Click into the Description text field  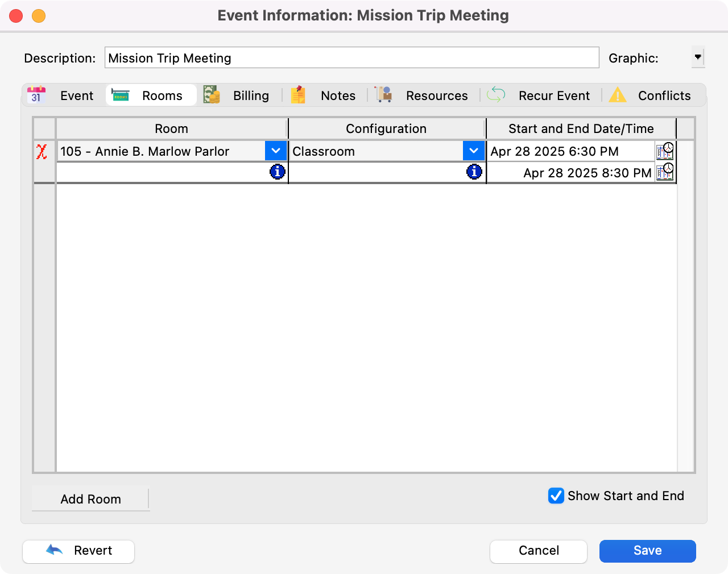point(351,58)
